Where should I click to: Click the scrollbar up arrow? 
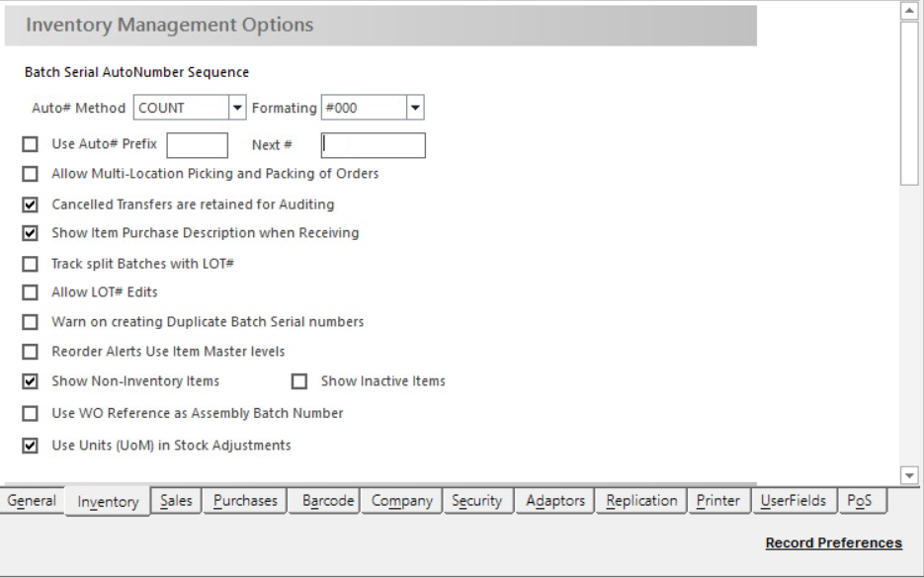[909, 11]
